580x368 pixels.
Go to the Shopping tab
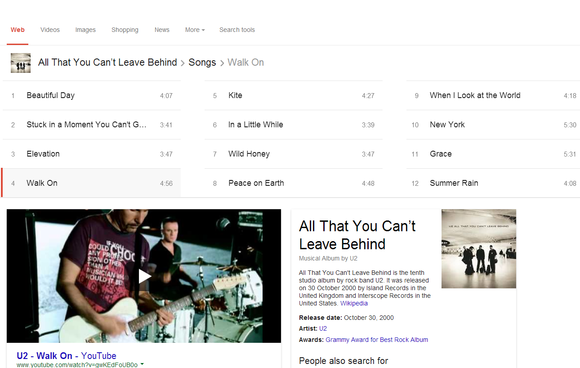(125, 30)
